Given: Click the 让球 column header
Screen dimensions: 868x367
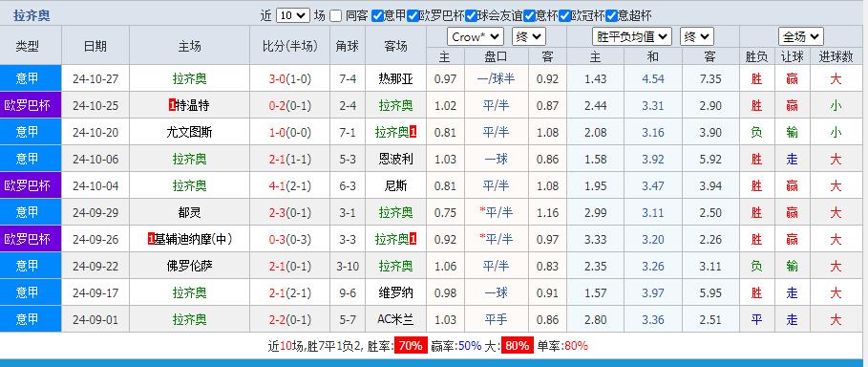Looking at the screenshot, I should pyautogui.click(x=793, y=56).
